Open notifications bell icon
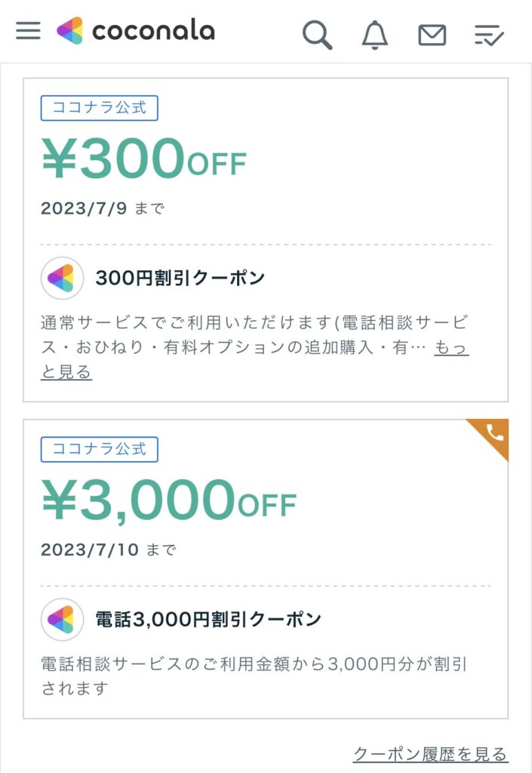The width and height of the screenshot is (532, 773). click(x=374, y=34)
